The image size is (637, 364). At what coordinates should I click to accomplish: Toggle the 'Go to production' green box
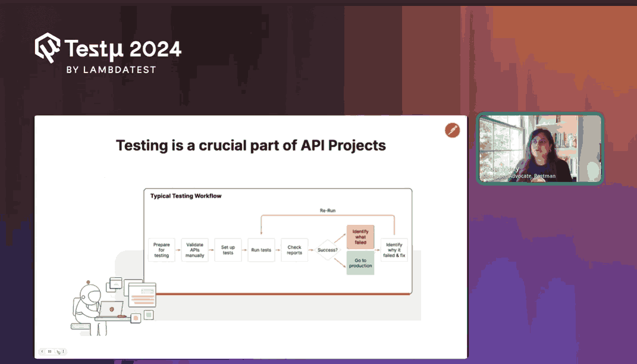pos(360,263)
